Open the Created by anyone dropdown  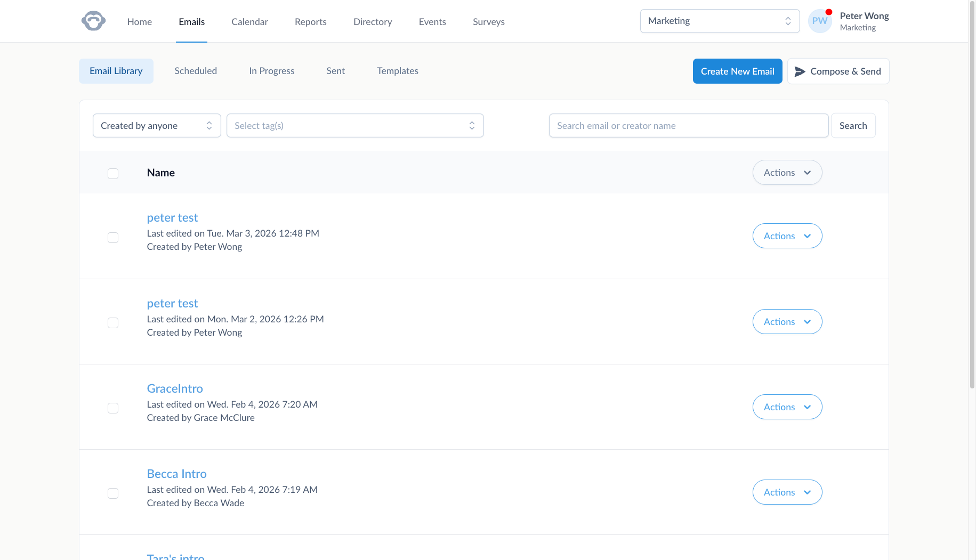(x=157, y=126)
